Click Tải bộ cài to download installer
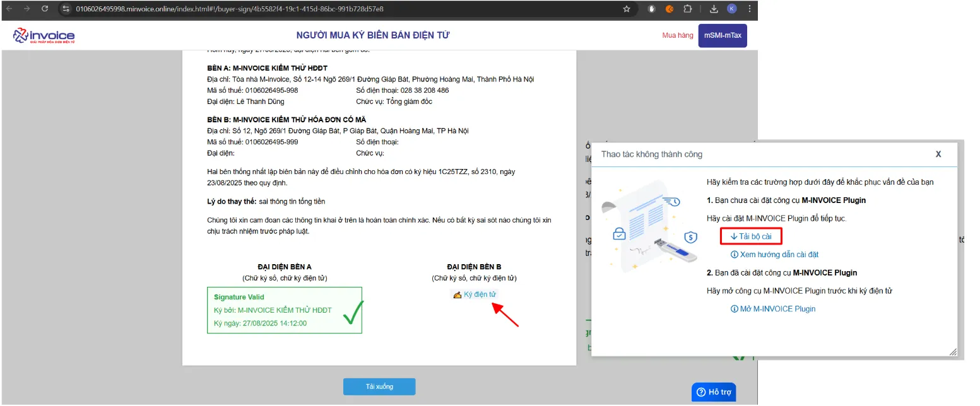 pyautogui.click(x=750, y=236)
